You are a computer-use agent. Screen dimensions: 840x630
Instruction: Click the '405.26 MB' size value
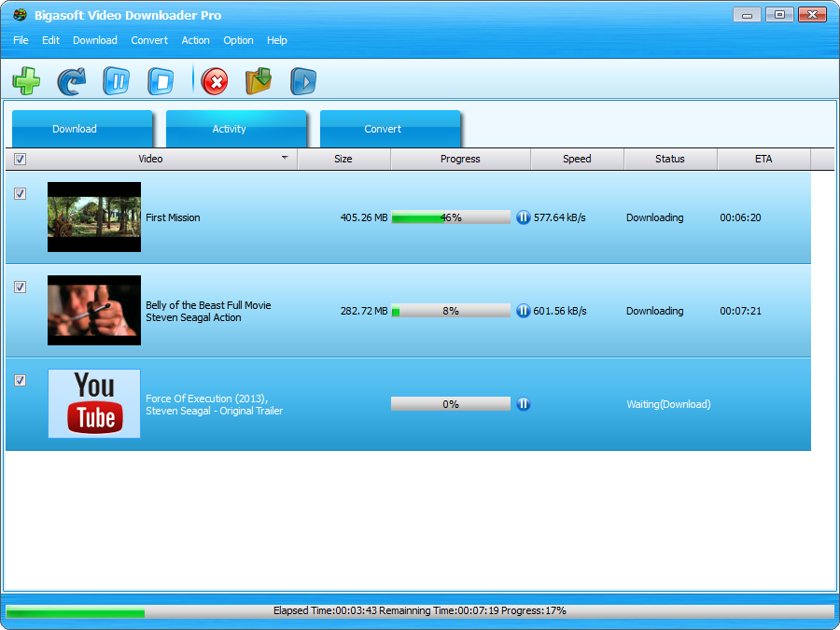tap(364, 217)
